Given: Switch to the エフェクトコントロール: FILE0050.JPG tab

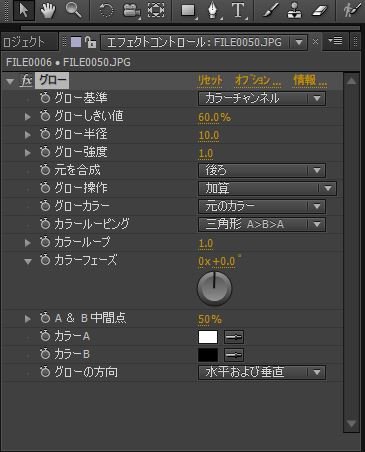Looking at the screenshot, I should [194, 42].
